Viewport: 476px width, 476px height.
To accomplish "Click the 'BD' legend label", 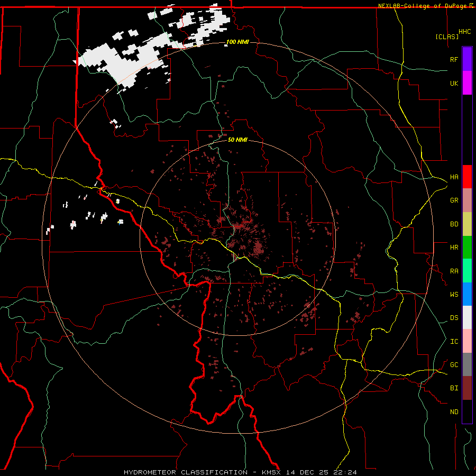I will (454, 224).
